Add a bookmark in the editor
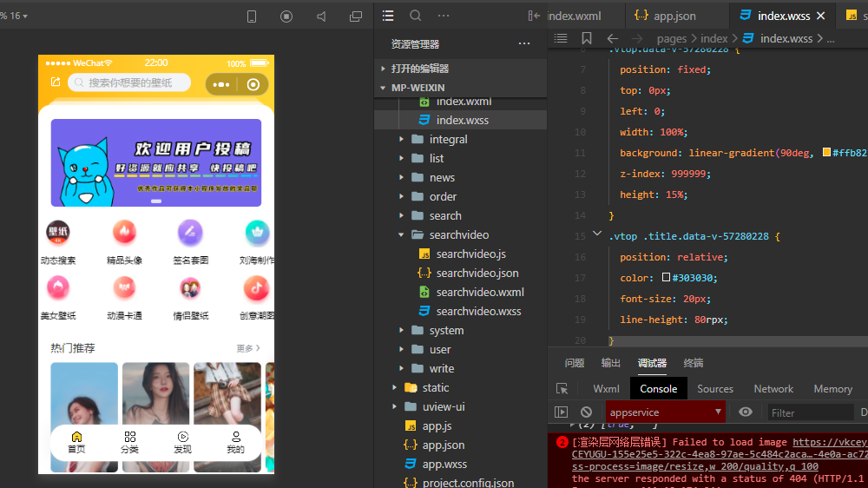This screenshot has width=868, height=488. [x=587, y=38]
